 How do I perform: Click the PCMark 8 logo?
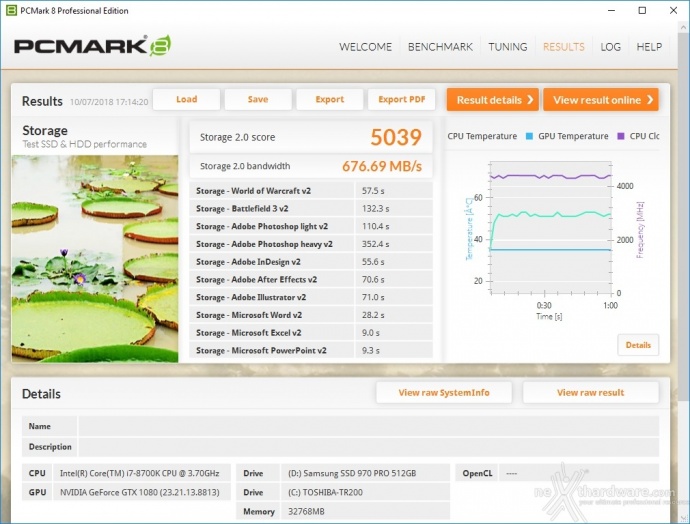(92, 46)
